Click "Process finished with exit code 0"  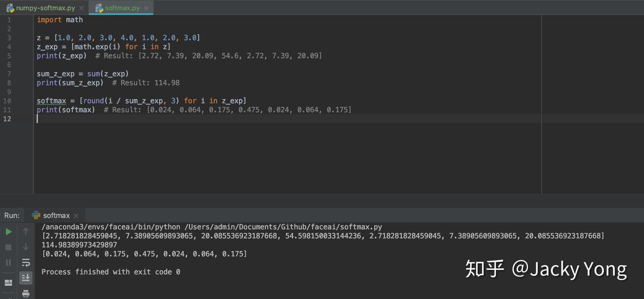pos(111,272)
